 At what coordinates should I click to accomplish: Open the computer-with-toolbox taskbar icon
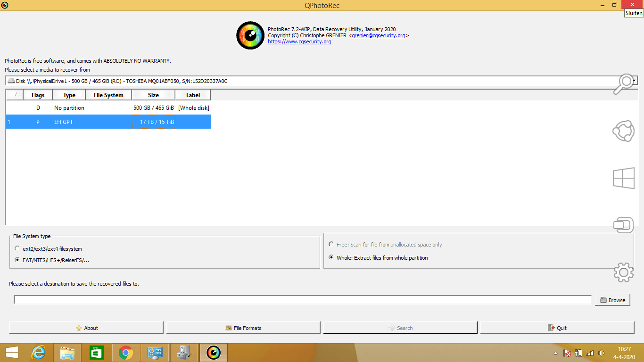coord(184,353)
